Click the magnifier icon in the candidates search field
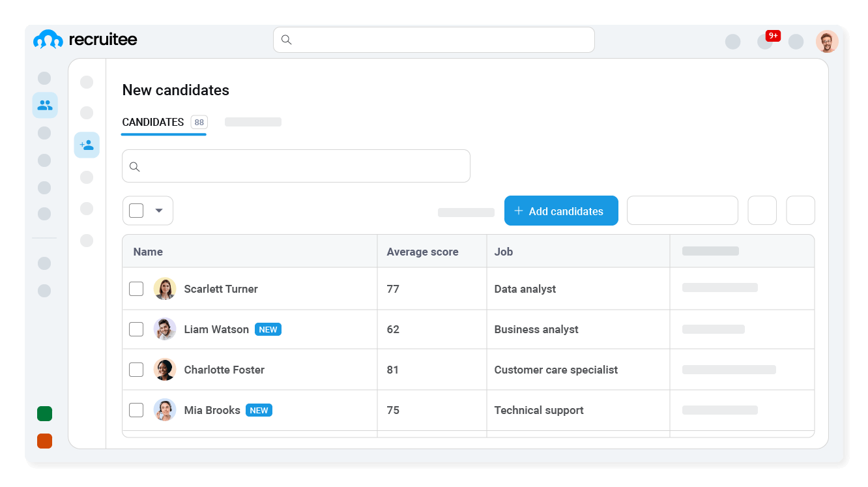 pos(135,167)
